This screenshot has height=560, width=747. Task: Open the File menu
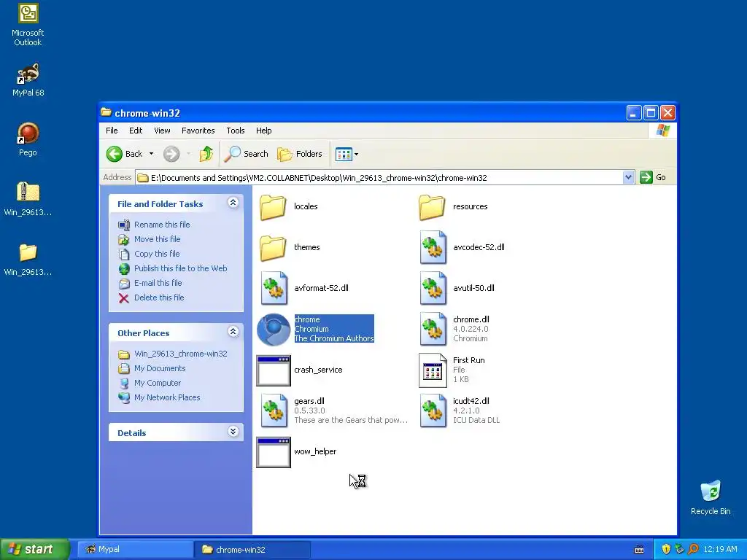112,131
